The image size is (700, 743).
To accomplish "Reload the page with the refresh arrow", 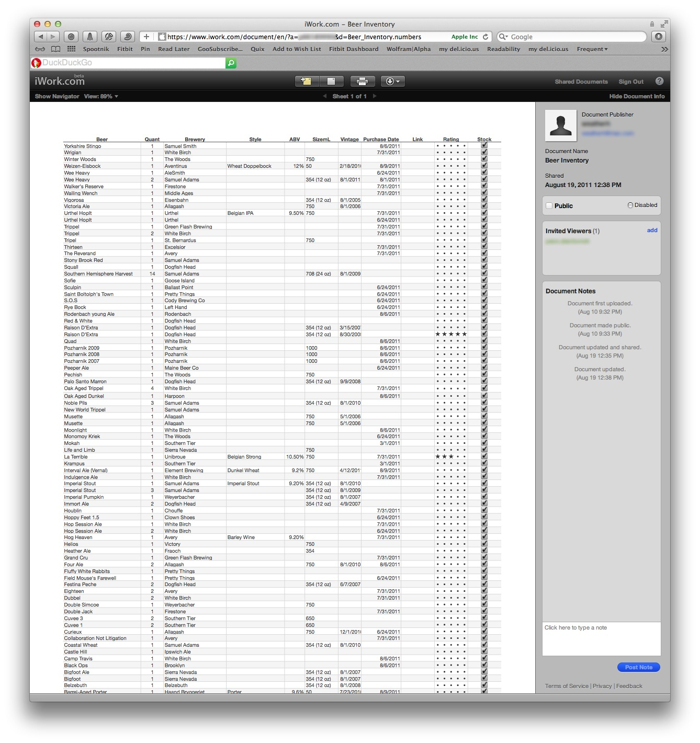I will [486, 37].
